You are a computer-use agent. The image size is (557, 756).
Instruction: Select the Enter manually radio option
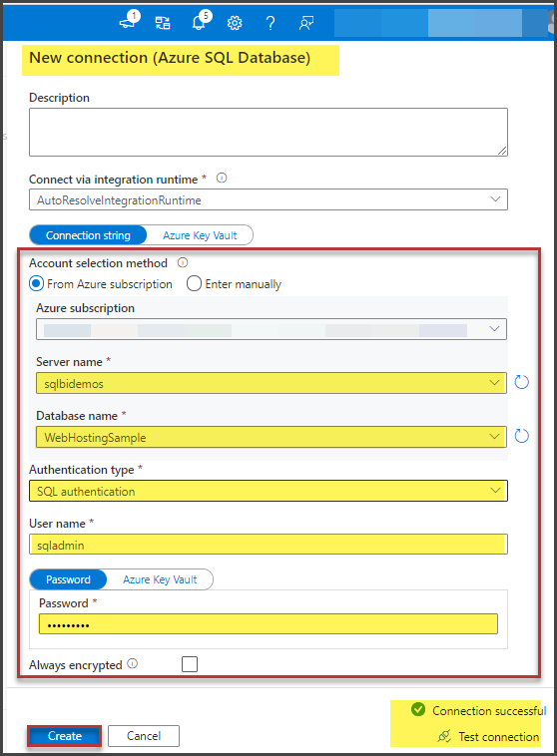point(194,283)
